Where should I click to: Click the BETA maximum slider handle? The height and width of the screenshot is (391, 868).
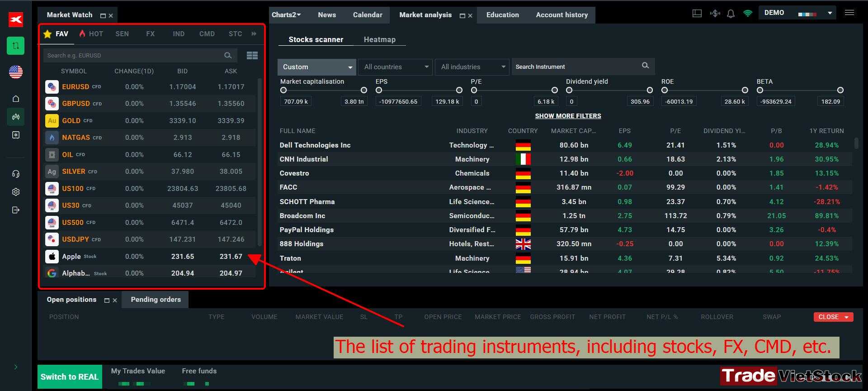[x=840, y=90]
